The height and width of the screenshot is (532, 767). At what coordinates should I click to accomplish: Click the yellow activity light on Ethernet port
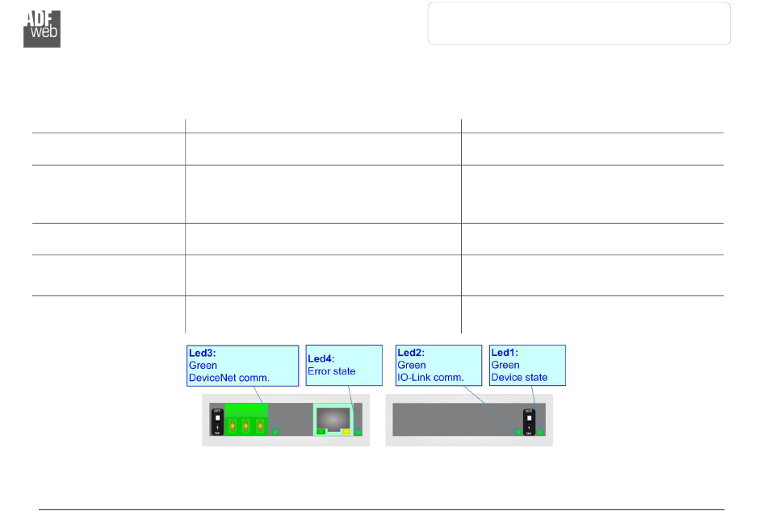(x=346, y=431)
